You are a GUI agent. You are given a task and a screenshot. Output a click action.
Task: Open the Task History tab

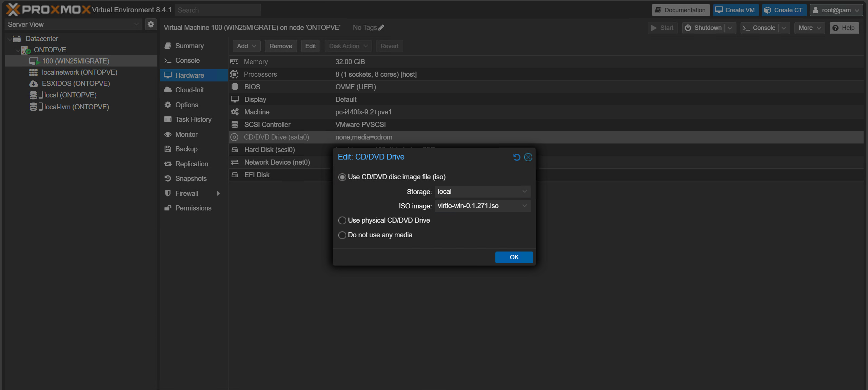[194, 119]
